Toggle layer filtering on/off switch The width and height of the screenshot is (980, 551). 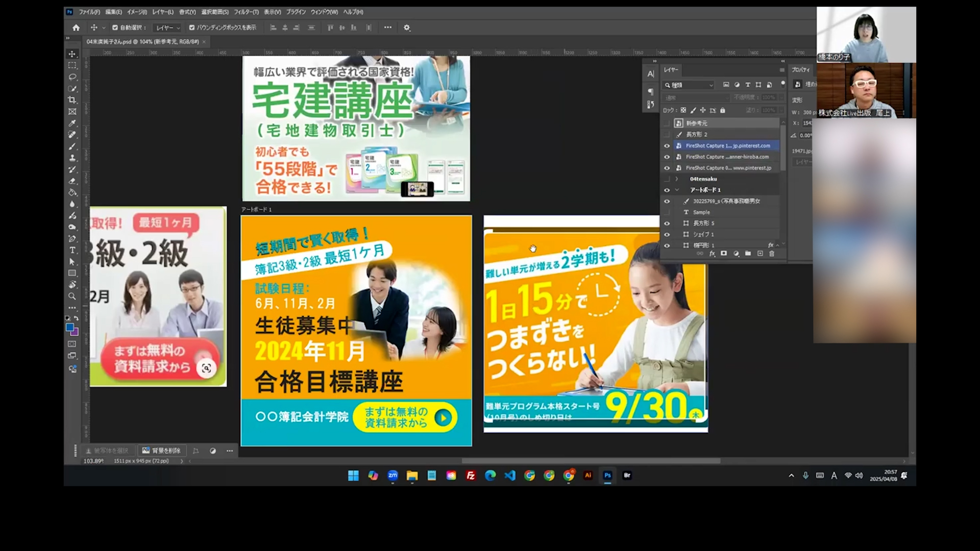point(783,83)
